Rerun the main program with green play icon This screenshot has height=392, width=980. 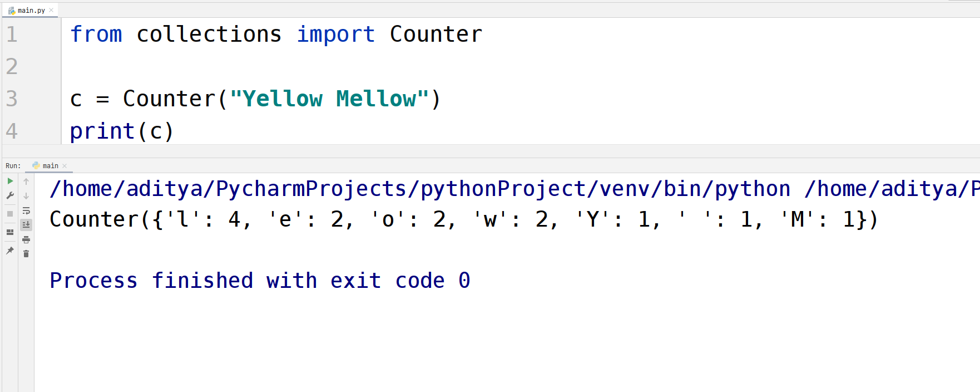pyautogui.click(x=9, y=182)
